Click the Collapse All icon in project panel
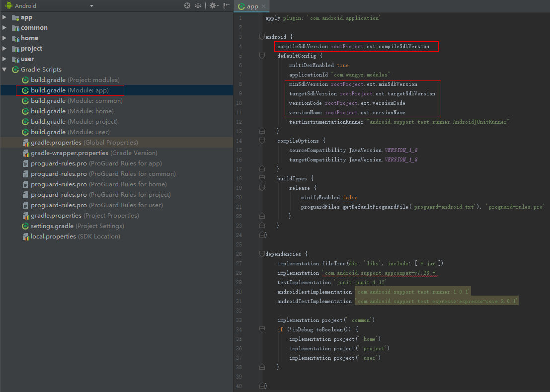The width and height of the screenshot is (550, 392). [x=198, y=5]
